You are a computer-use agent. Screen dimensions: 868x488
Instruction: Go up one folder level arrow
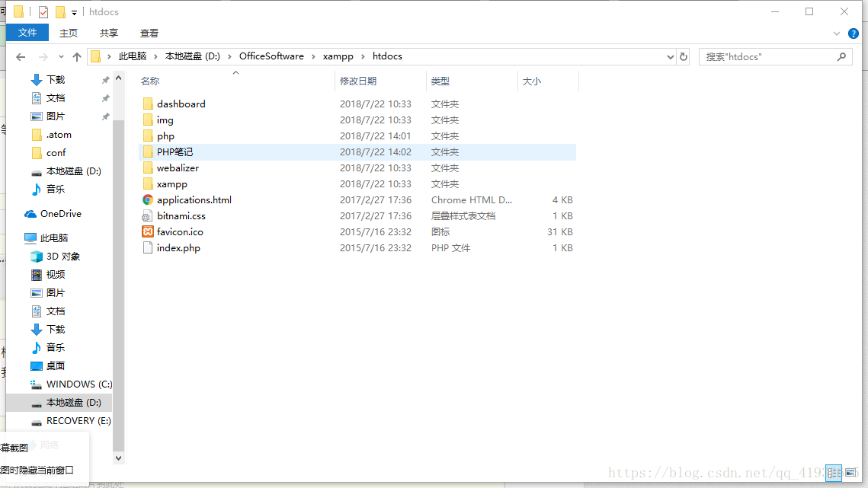point(77,56)
